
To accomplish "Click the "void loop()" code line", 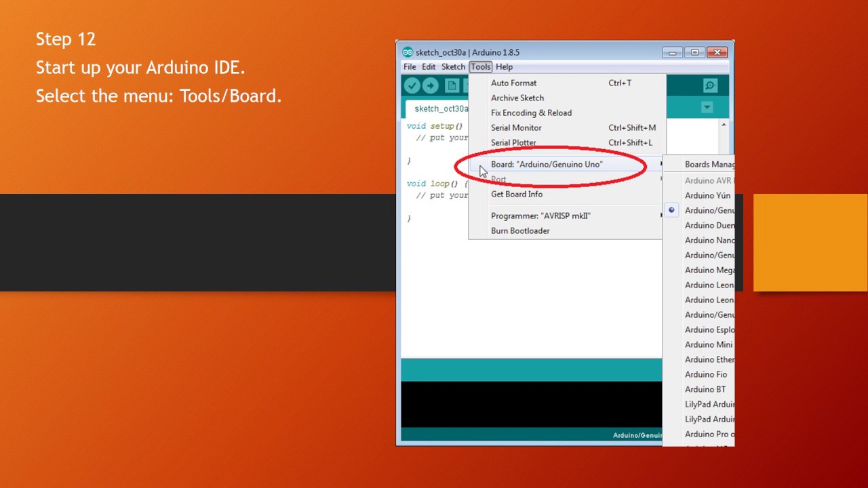I will click(x=437, y=184).
